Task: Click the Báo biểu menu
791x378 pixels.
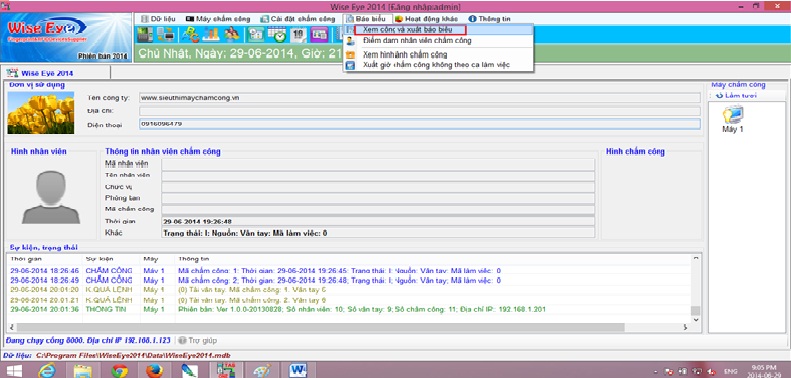Action: pyautogui.click(x=366, y=19)
